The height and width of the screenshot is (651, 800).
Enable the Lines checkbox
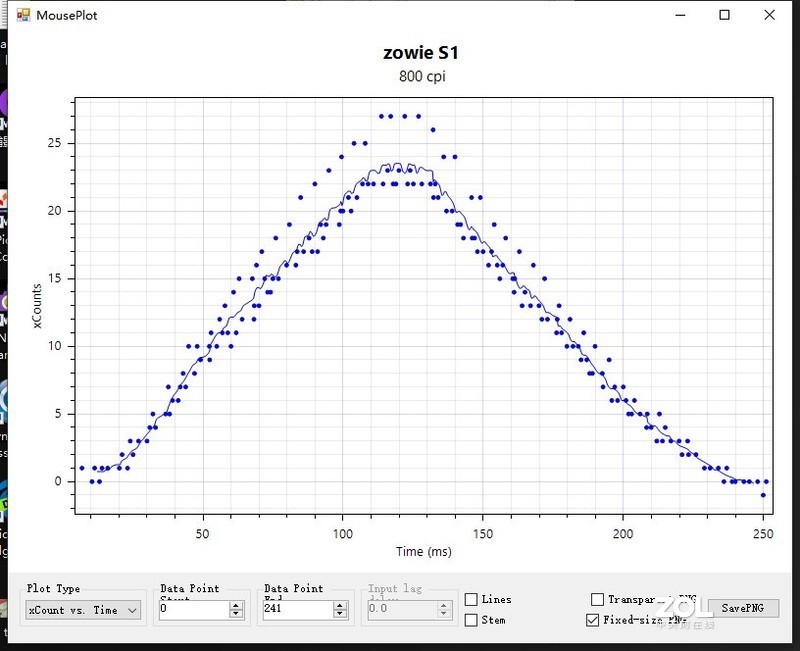click(471, 599)
